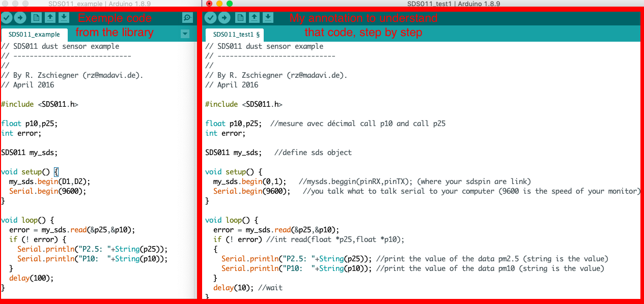This screenshot has width=644, height=304.
Task: Click 'Serial.begin(9600);' line in SDS011_example
Action: [47, 191]
